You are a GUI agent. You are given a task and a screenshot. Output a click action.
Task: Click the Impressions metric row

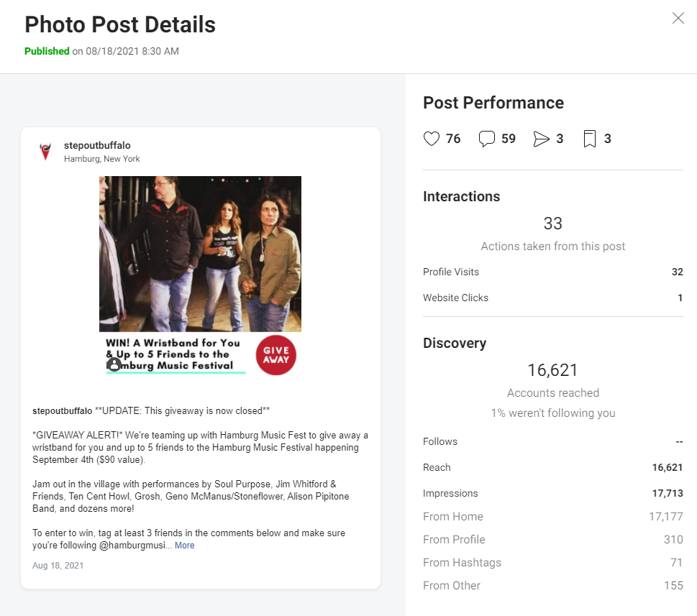tap(553, 493)
